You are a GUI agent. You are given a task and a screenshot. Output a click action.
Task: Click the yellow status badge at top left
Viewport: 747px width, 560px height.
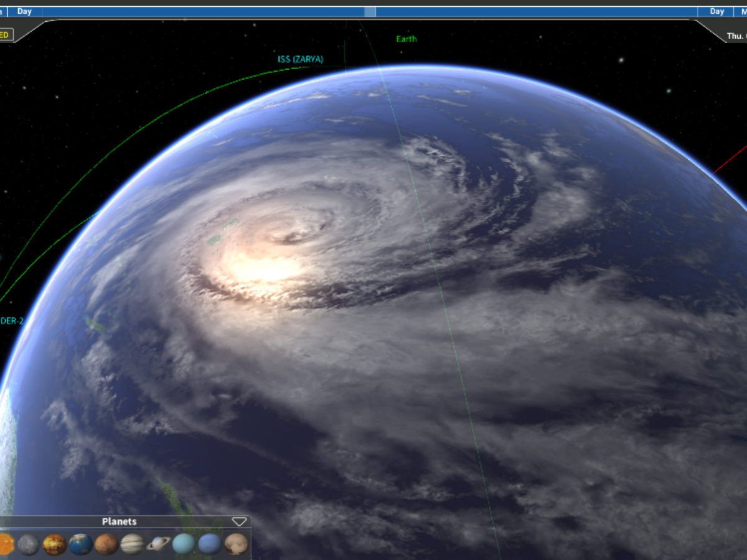pos(5,35)
